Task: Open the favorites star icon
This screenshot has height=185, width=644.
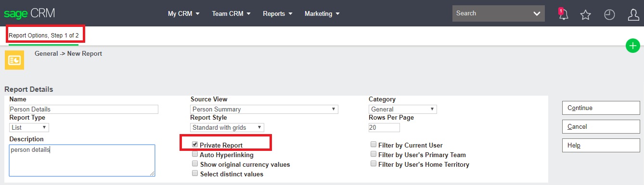Action: pyautogui.click(x=585, y=14)
